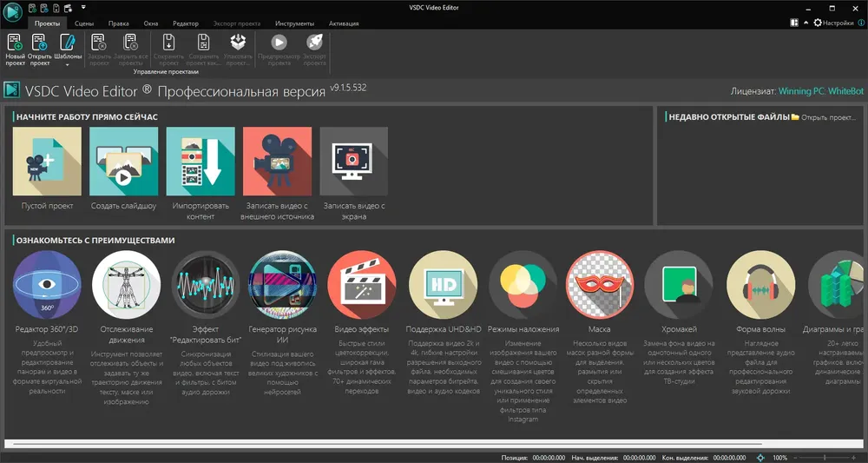Click the Управление проектами group label

pos(166,72)
